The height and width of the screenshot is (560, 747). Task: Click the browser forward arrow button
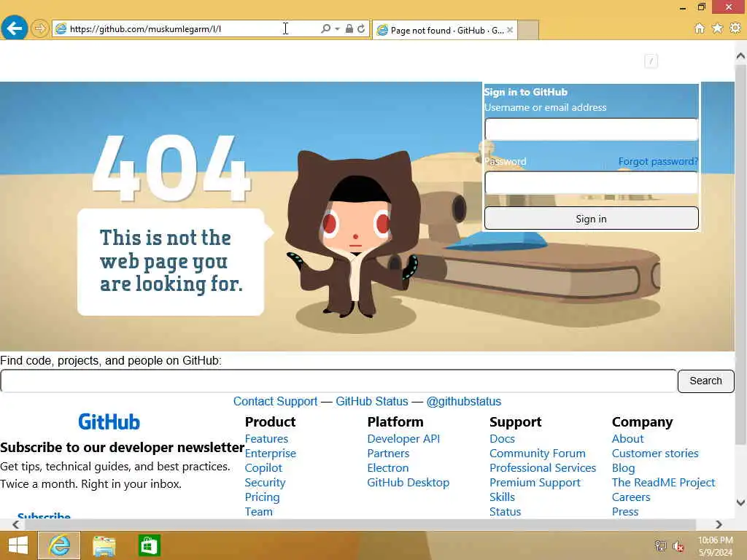pos(40,28)
